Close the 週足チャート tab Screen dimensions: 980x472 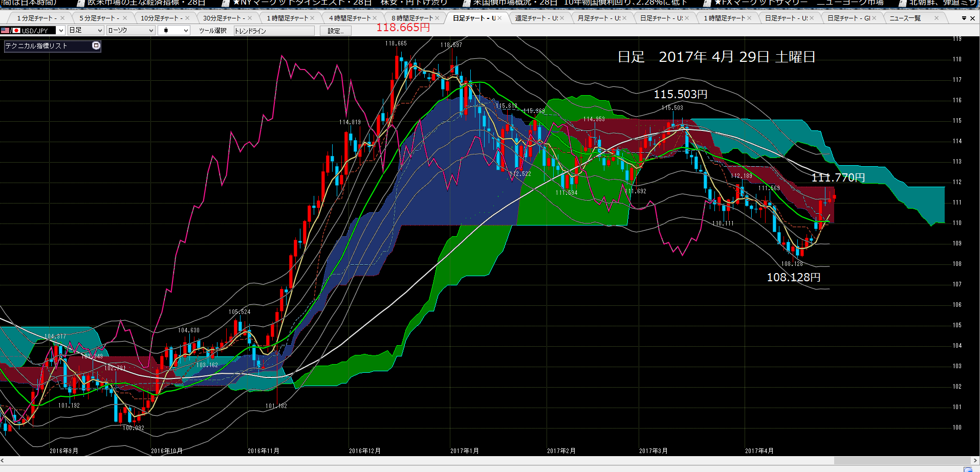(562, 18)
